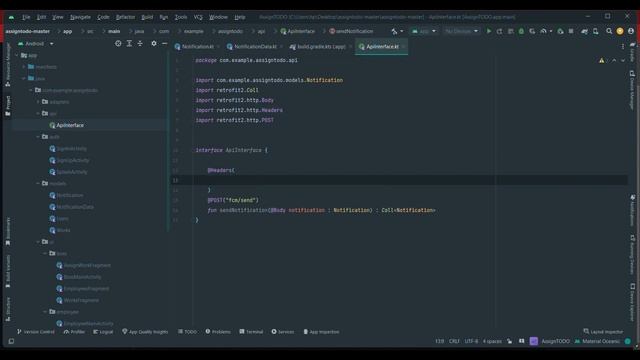Click Expand All icon in Project panel

(129, 43)
